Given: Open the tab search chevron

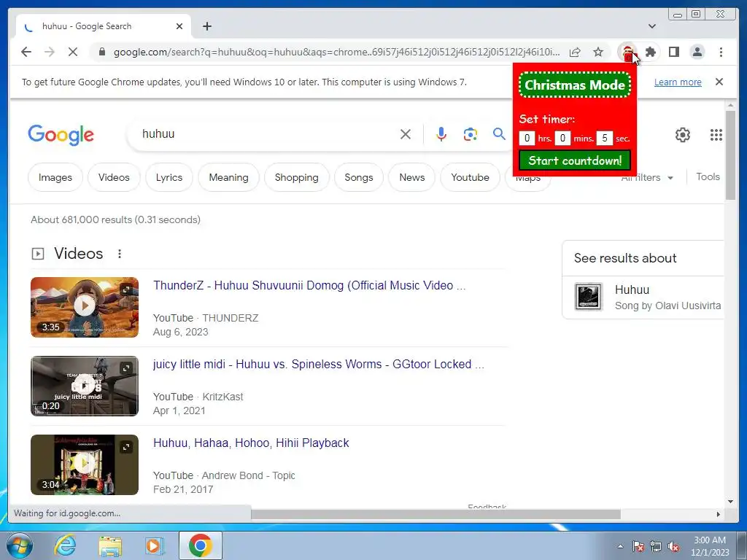Looking at the screenshot, I should click(x=652, y=26).
